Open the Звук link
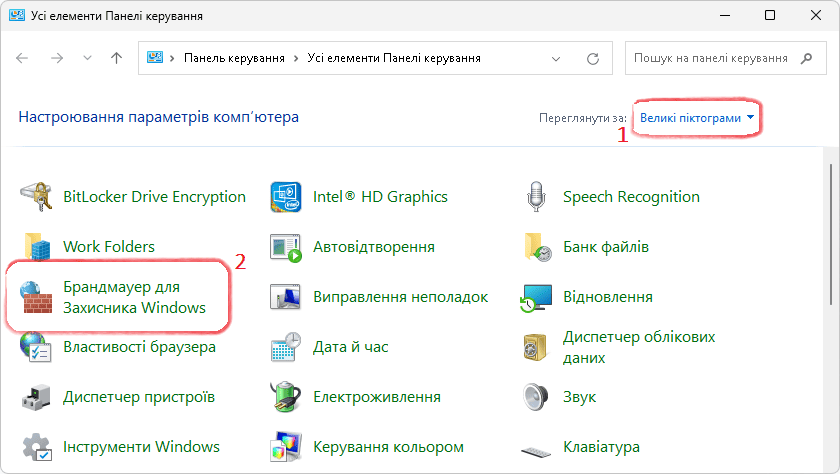The image size is (840, 474). (579, 397)
